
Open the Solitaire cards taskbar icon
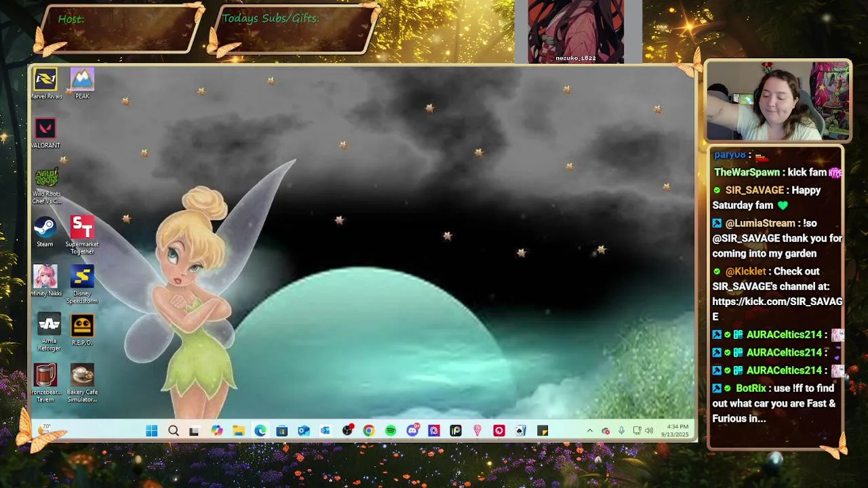[x=521, y=431]
